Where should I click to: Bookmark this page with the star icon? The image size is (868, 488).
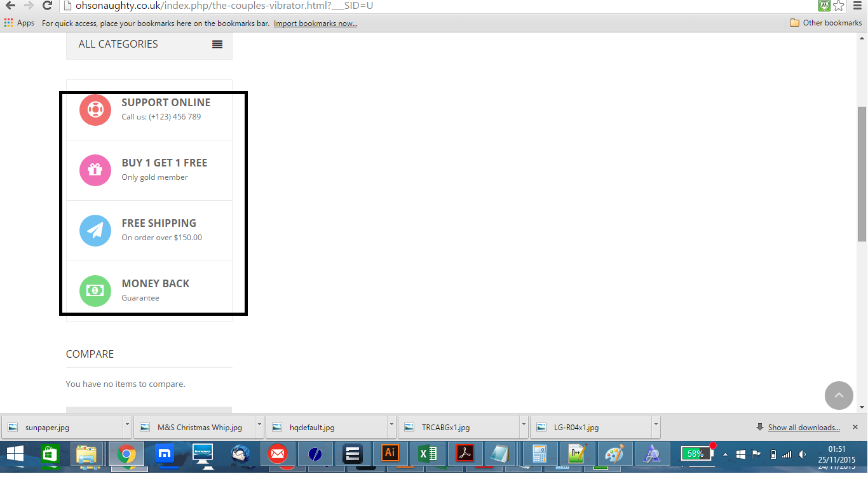pyautogui.click(x=838, y=6)
